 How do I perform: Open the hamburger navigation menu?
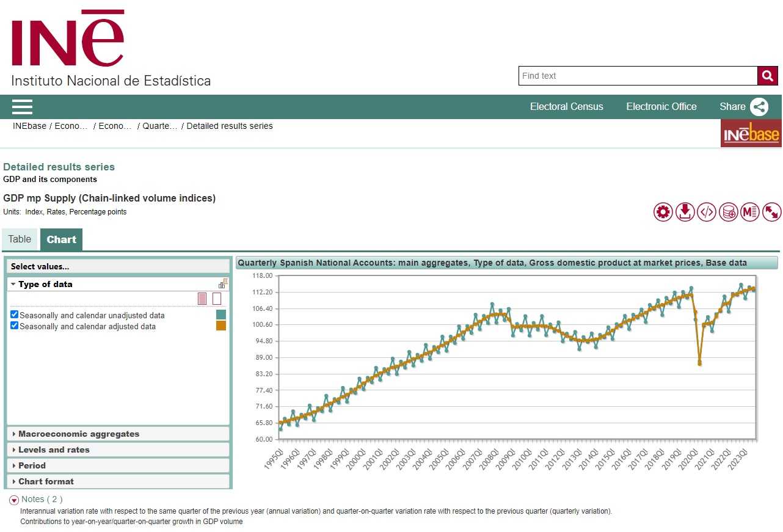pos(22,107)
